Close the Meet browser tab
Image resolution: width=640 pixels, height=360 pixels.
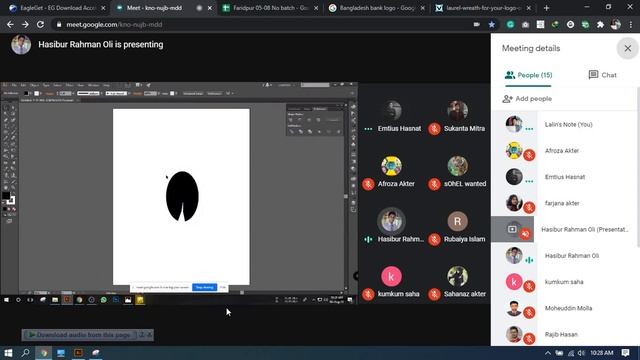click(x=210, y=8)
